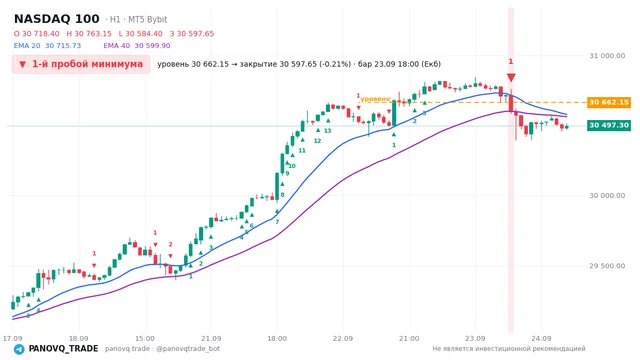Click the Telegram logo icon
640x360 pixels.
pyautogui.click(x=19, y=349)
